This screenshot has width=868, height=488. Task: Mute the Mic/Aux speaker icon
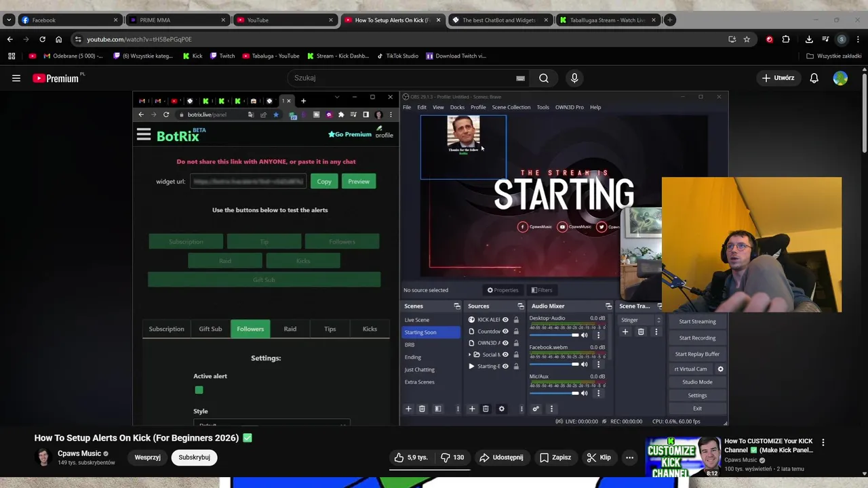click(x=584, y=393)
